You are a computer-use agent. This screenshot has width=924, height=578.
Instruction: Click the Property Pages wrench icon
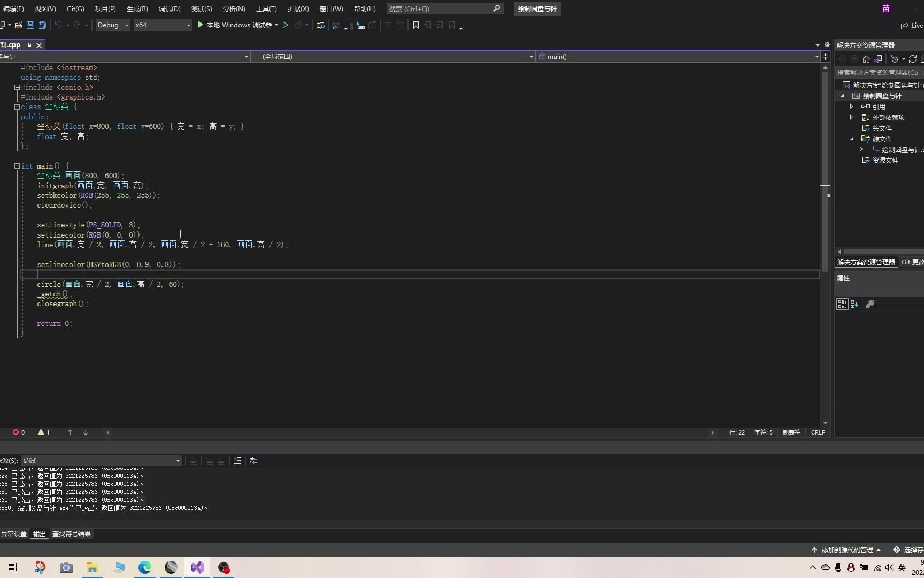pyautogui.click(x=870, y=304)
